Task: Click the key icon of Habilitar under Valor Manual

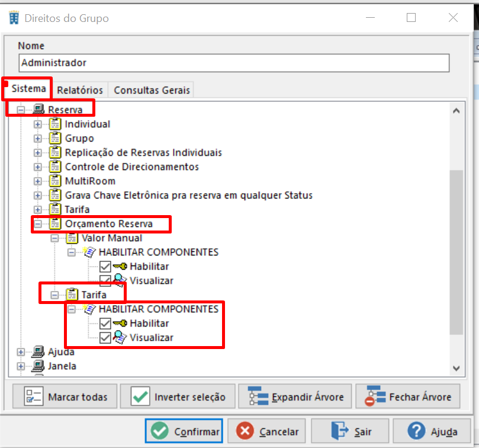Action: (x=120, y=266)
